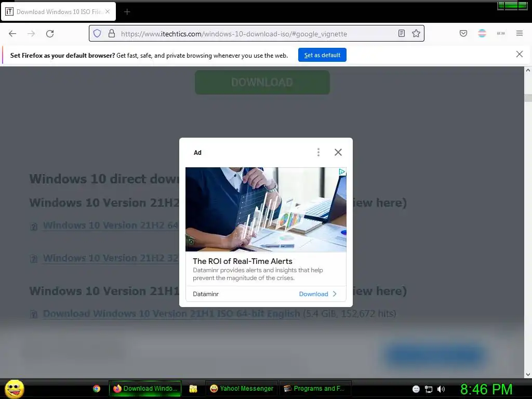Go back to the previous page

pos(12,33)
